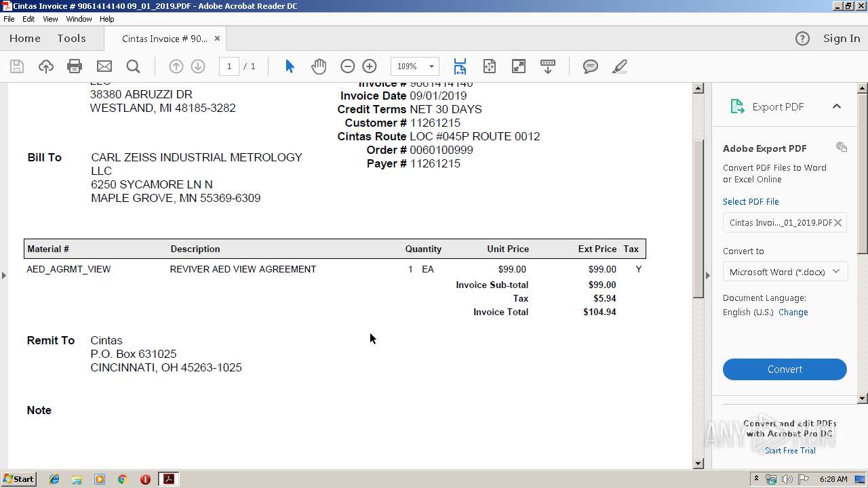Click the document scrollbar up arrow
Viewport: 868px width, 488px height.
[698, 88]
